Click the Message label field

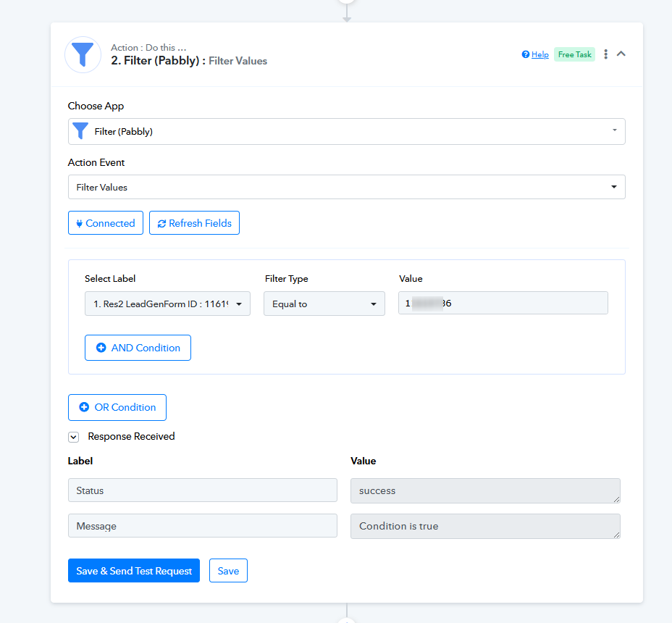202,526
